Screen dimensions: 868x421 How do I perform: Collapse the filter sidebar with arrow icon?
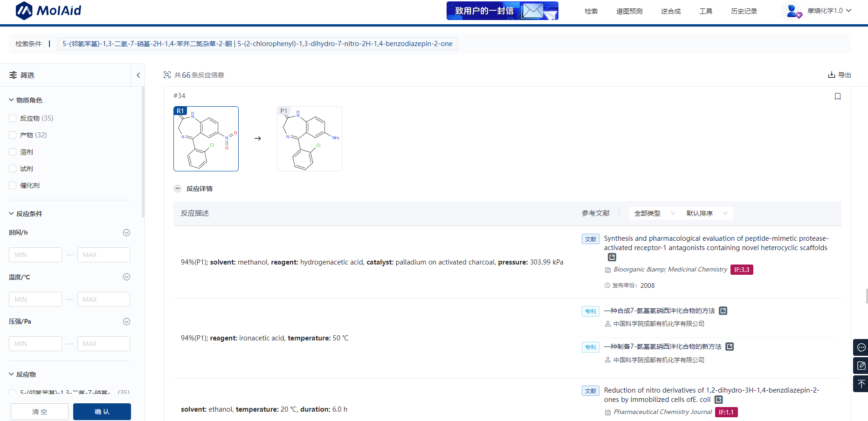(x=138, y=75)
